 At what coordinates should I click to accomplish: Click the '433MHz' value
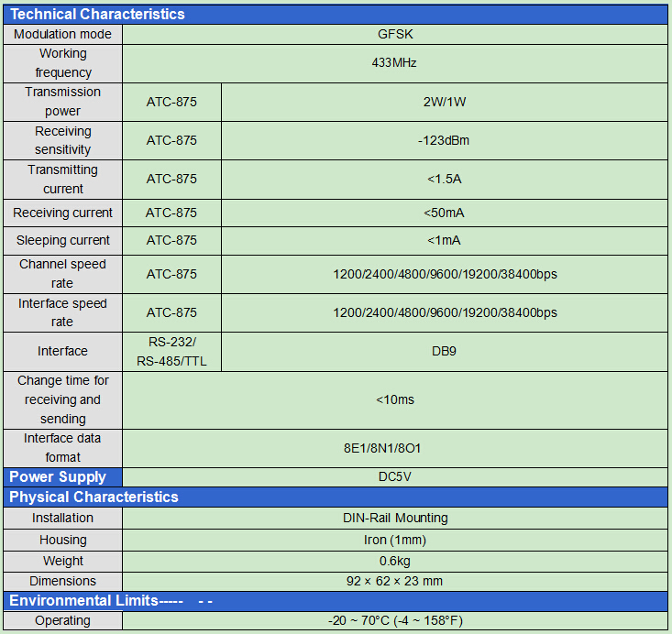click(x=394, y=63)
